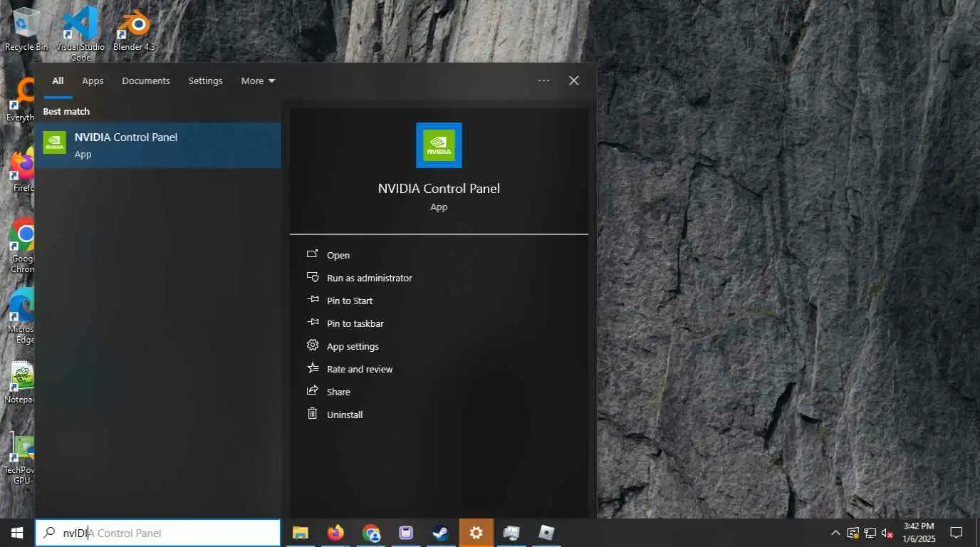This screenshot has width=980, height=547.
Task: Open the Windows Start button
Action: 17,533
